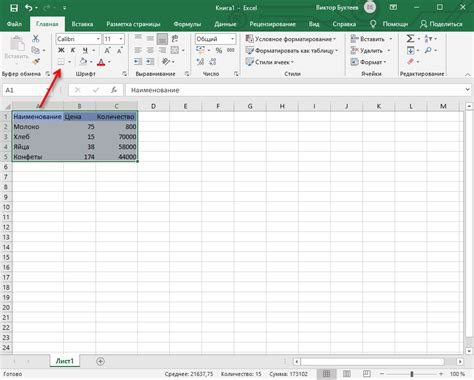Toggle Wrap Text

point(175,39)
